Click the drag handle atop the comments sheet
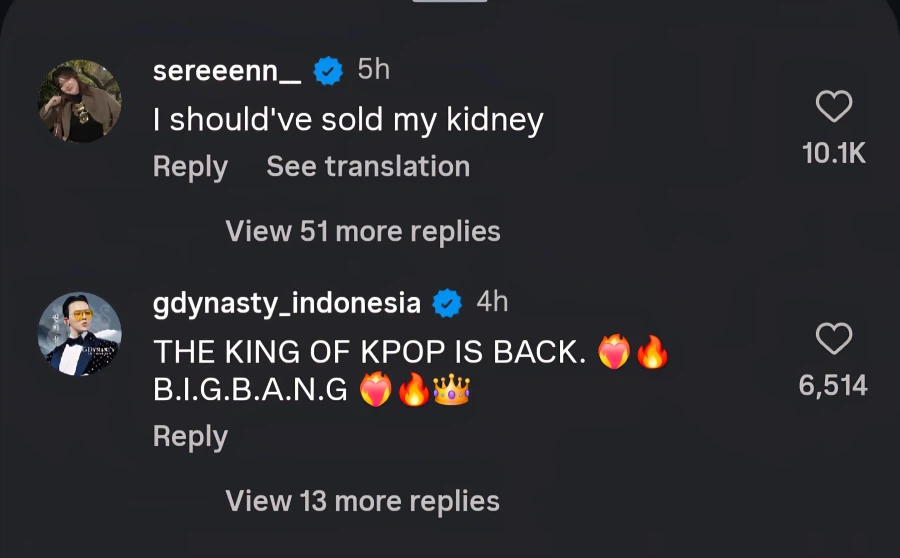This screenshot has width=900, height=558. click(450, 3)
